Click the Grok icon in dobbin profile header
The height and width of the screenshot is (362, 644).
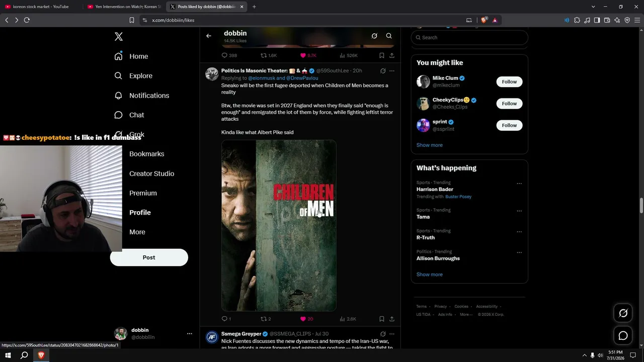pos(374,36)
